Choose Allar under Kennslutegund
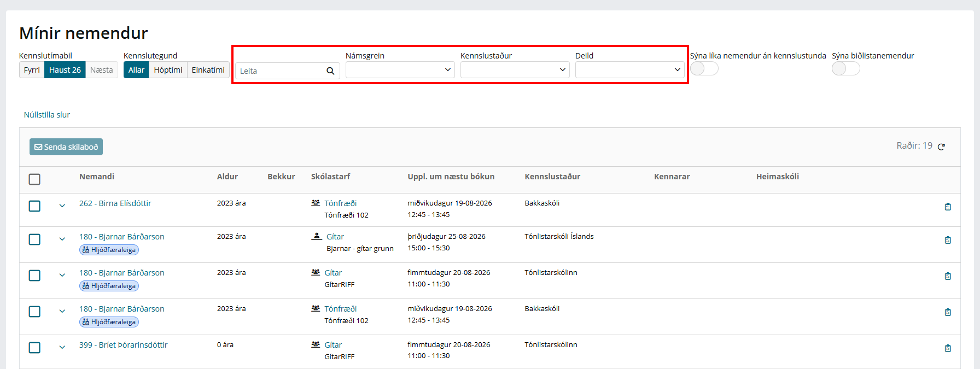 click(x=136, y=70)
